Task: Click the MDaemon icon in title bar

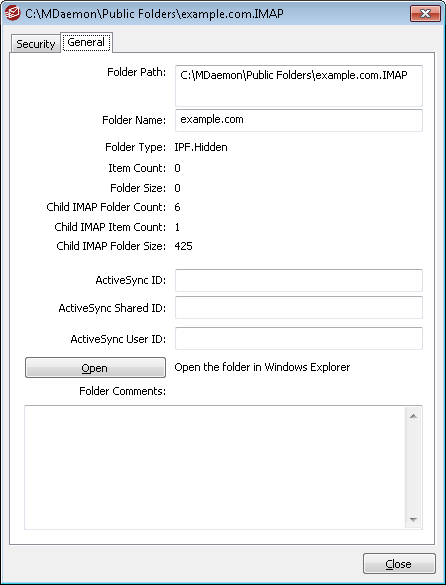Action: tap(13, 13)
